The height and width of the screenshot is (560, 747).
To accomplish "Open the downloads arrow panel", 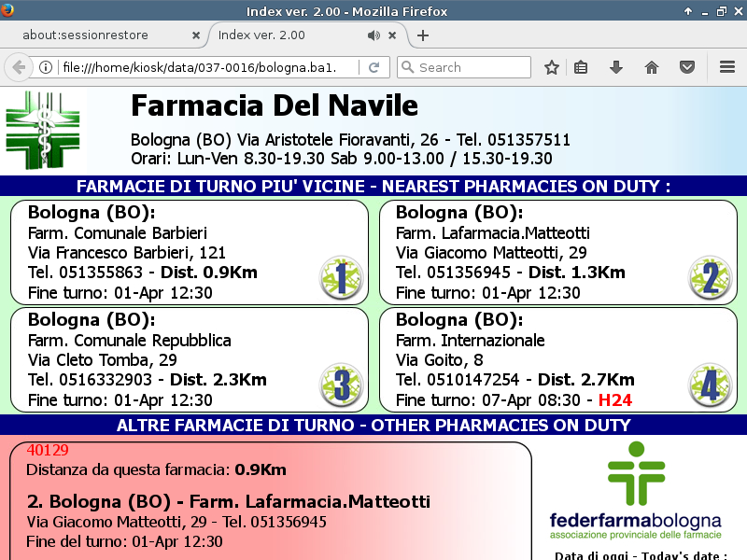I will point(615,67).
